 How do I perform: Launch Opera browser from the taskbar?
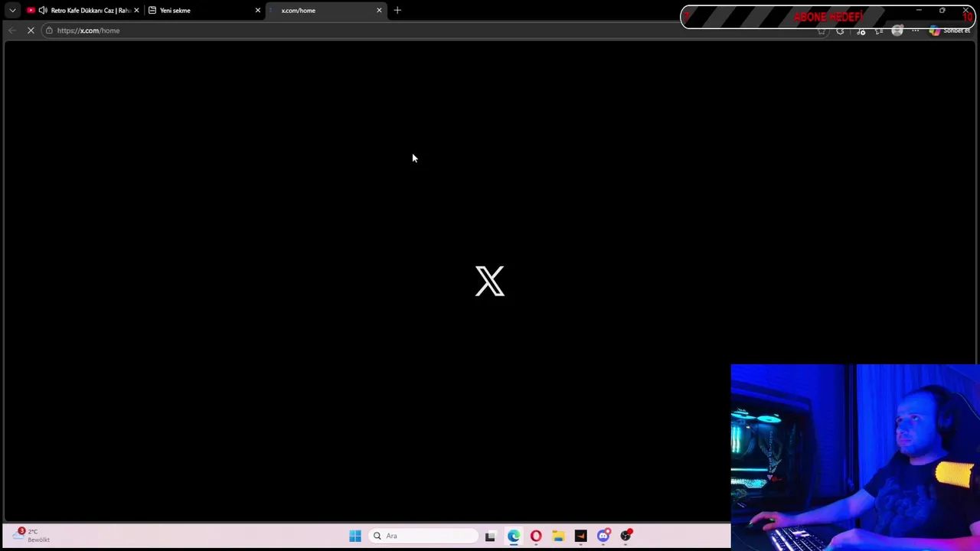point(536,536)
